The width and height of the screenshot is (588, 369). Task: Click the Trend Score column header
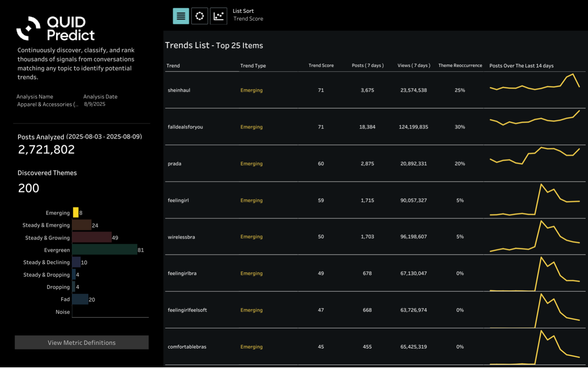tap(321, 65)
